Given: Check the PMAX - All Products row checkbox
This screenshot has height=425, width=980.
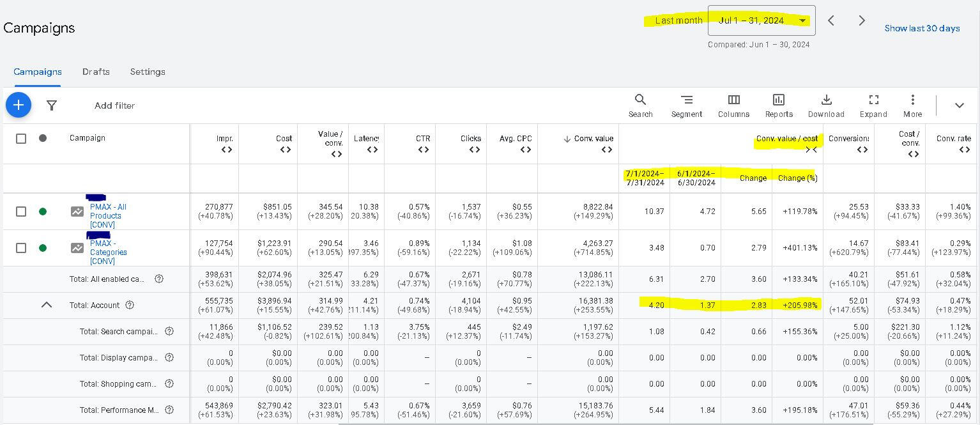Looking at the screenshot, I should pyautogui.click(x=21, y=212).
